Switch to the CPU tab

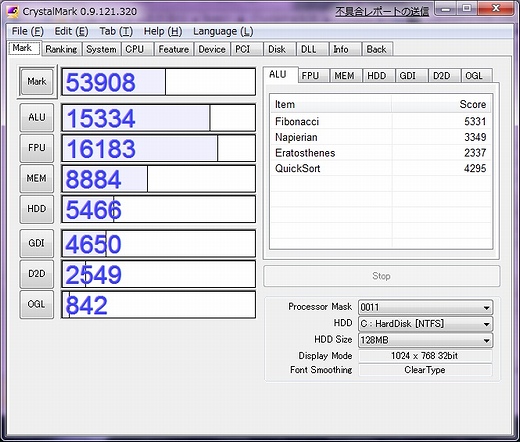(136, 49)
